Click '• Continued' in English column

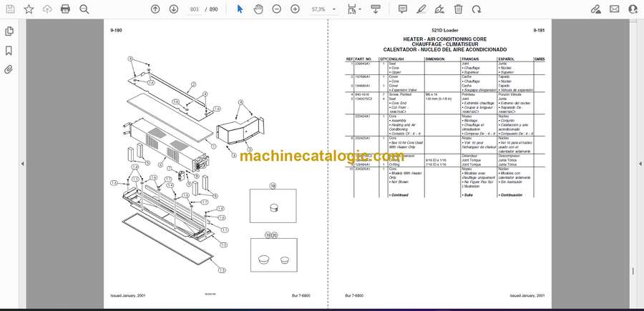[399, 195]
